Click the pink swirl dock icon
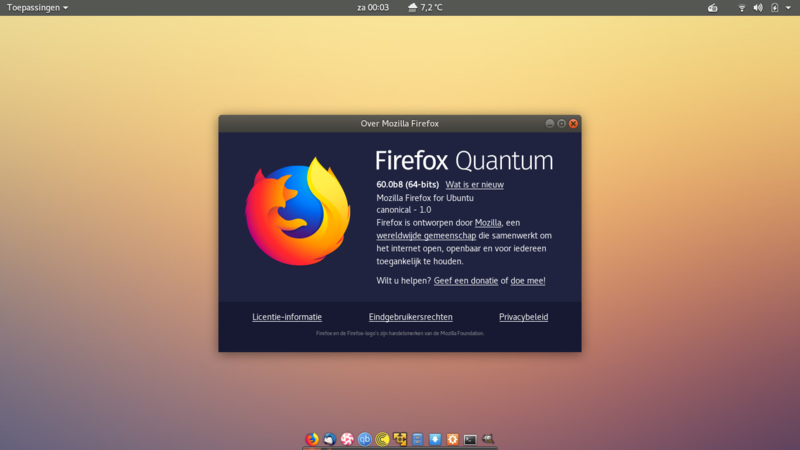Screen dimensions: 800x450 tap(347, 439)
